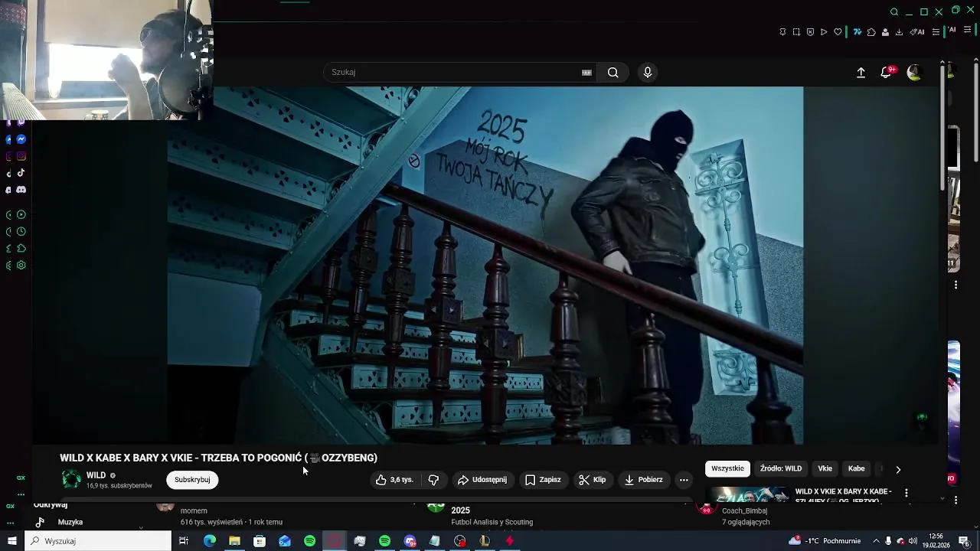The image size is (980, 551).
Task: Click the ad blocker shield icon
Action: pyautogui.click(x=810, y=32)
